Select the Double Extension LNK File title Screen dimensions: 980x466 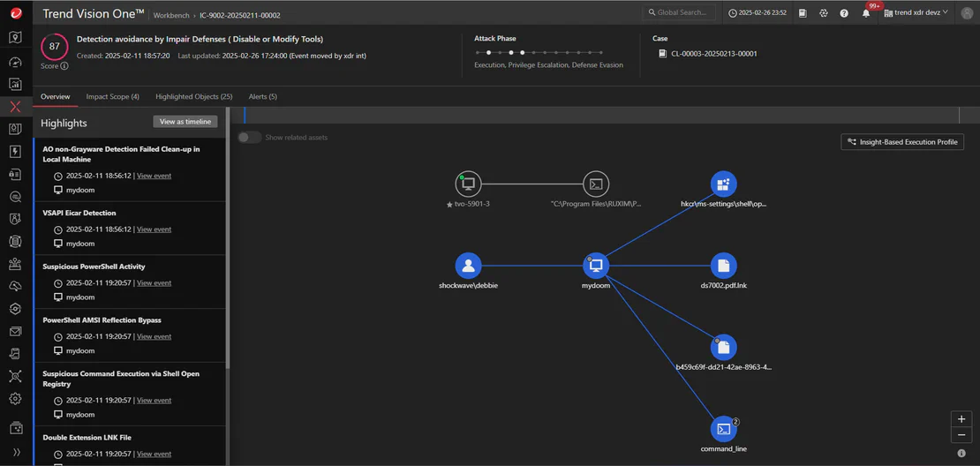tap(87, 438)
